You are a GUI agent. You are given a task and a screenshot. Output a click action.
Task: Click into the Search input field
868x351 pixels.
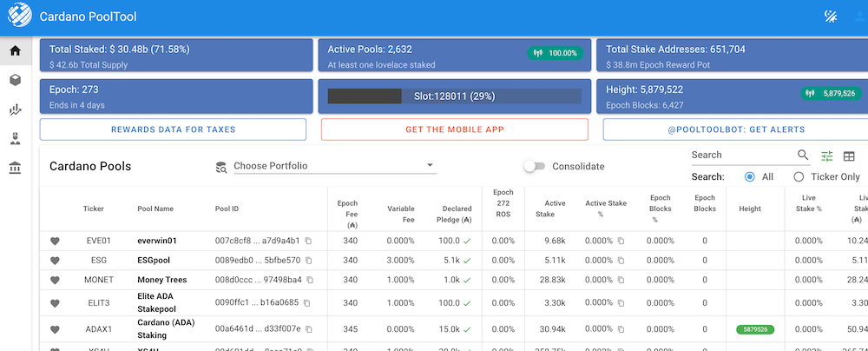tap(742, 156)
